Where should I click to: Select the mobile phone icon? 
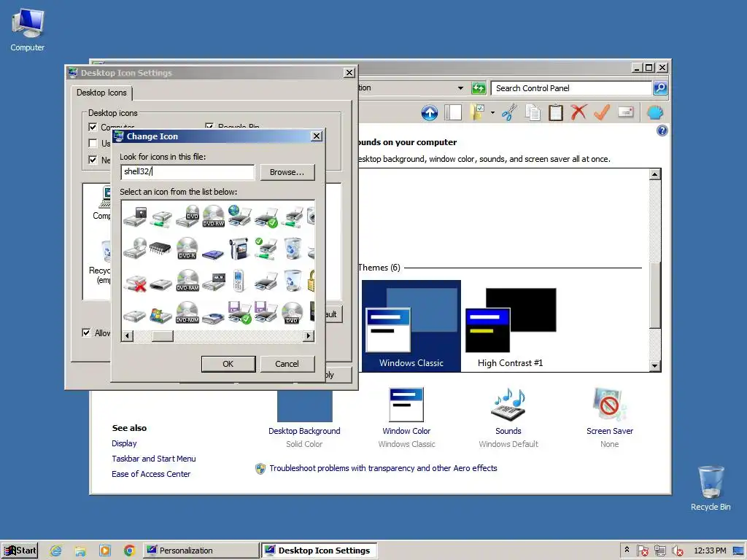click(239, 281)
